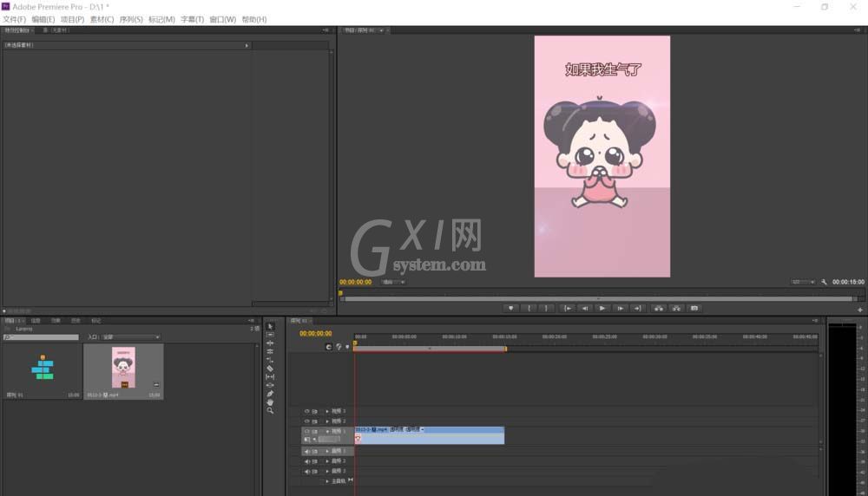The width and height of the screenshot is (868, 496).
Task: Open monitor settings wrench icon
Action: coord(824,282)
